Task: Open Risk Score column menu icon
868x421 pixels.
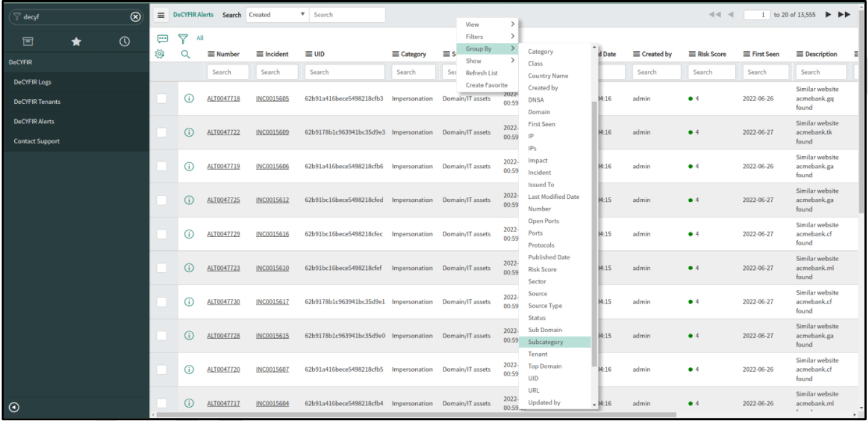Action: point(692,54)
